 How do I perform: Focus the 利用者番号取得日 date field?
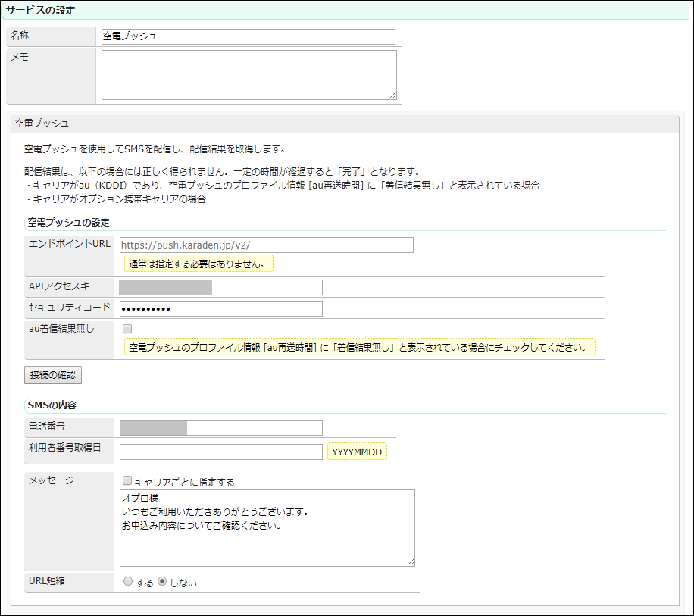(x=220, y=452)
